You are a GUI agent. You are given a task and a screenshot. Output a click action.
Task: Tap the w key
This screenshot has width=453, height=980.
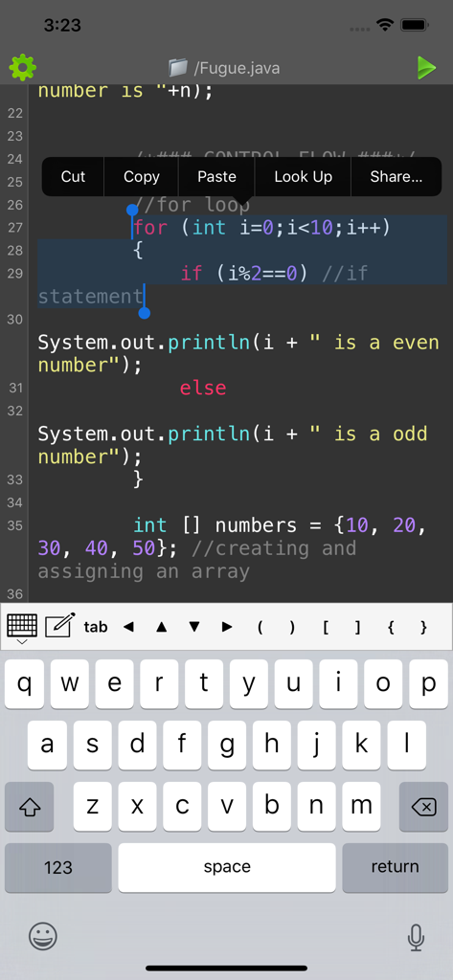[70, 683]
